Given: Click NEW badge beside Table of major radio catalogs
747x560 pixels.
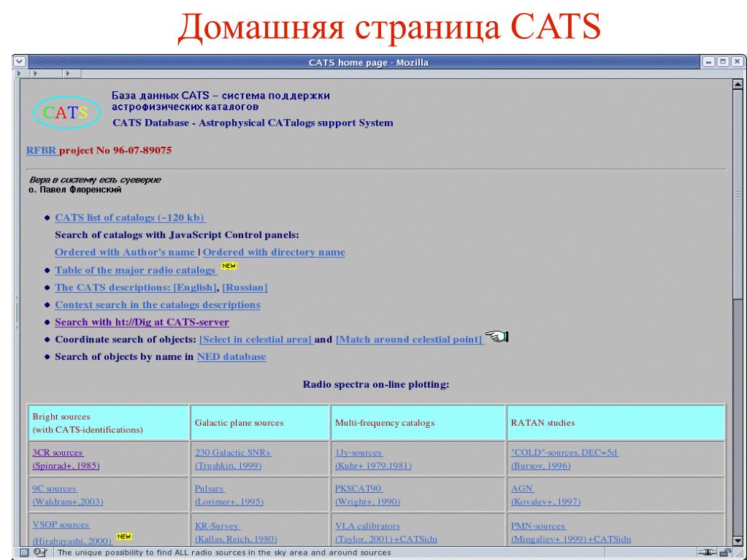Looking at the screenshot, I should (229, 266).
